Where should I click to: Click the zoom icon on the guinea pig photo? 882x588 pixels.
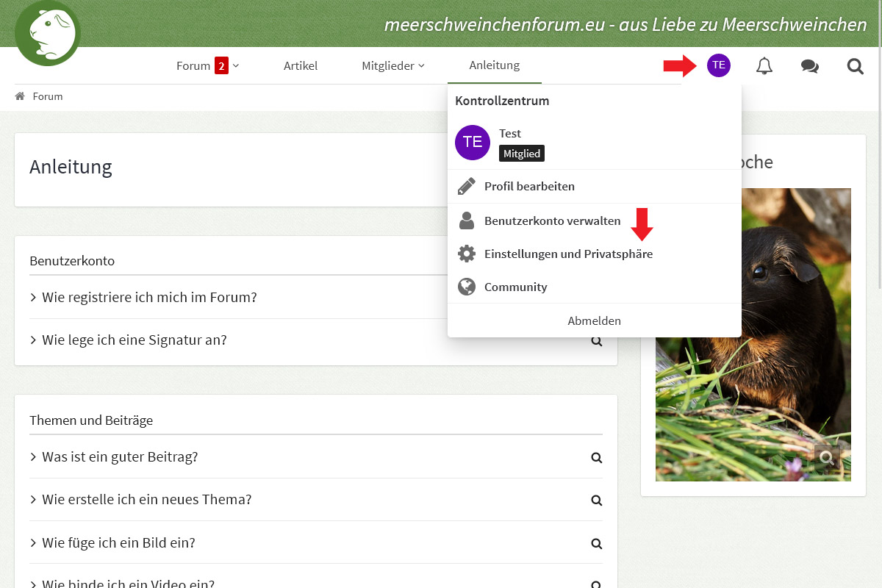click(x=827, y=458)
